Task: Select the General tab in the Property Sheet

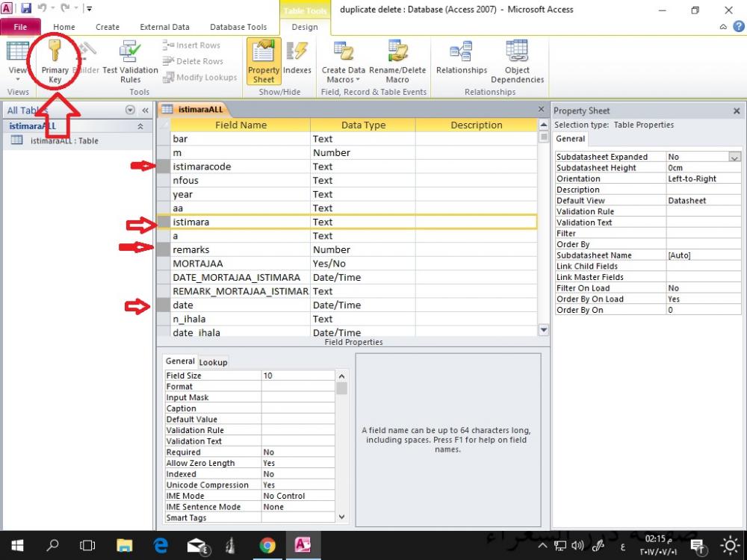Action: 570,139
